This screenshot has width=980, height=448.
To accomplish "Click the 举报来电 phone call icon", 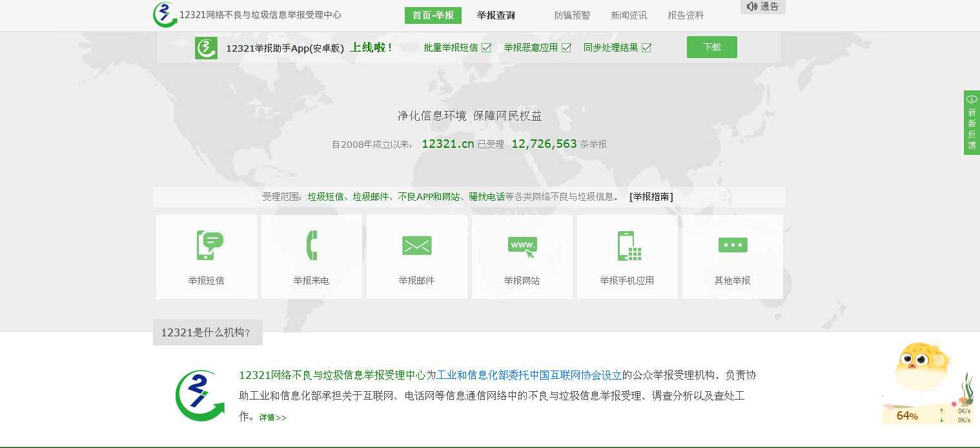I will 312,245.
